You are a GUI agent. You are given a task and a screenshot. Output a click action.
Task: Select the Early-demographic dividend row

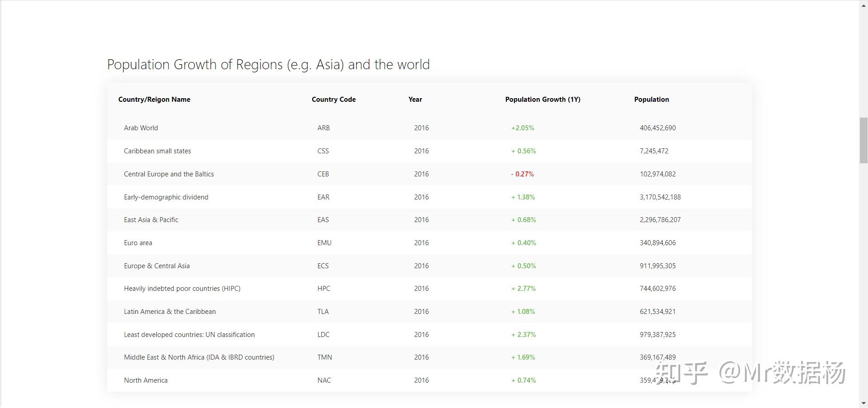tap(166, 197)
